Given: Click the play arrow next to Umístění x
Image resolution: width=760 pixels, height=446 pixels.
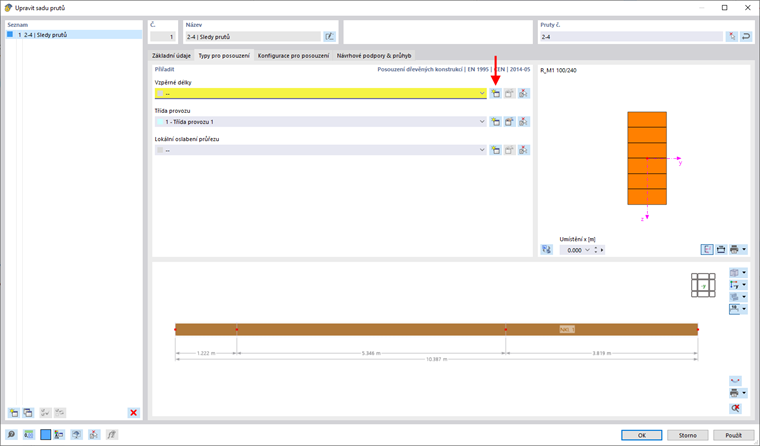Looking at the screenshot, I should pyautogui.click(x=602, y=250).
